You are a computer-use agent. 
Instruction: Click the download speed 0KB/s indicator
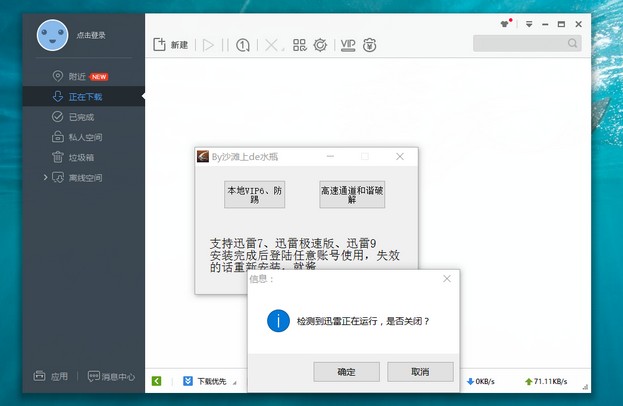coord(480,381)
